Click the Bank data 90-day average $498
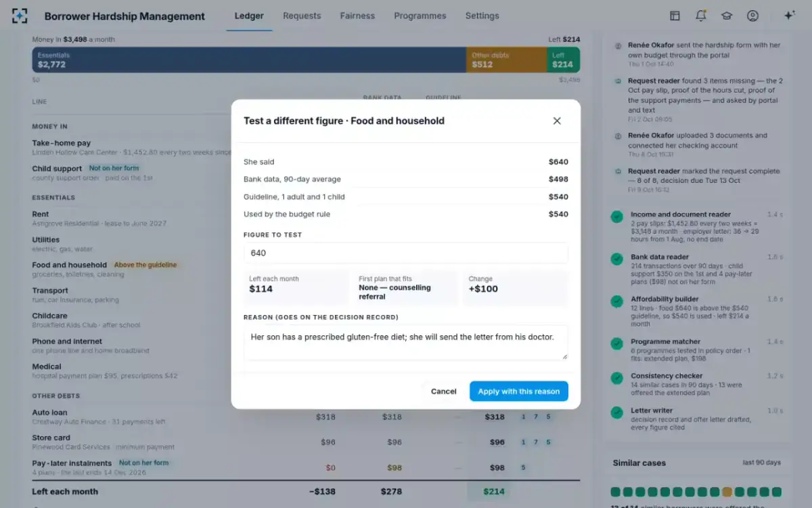812x508 pixels. [558, 179]
